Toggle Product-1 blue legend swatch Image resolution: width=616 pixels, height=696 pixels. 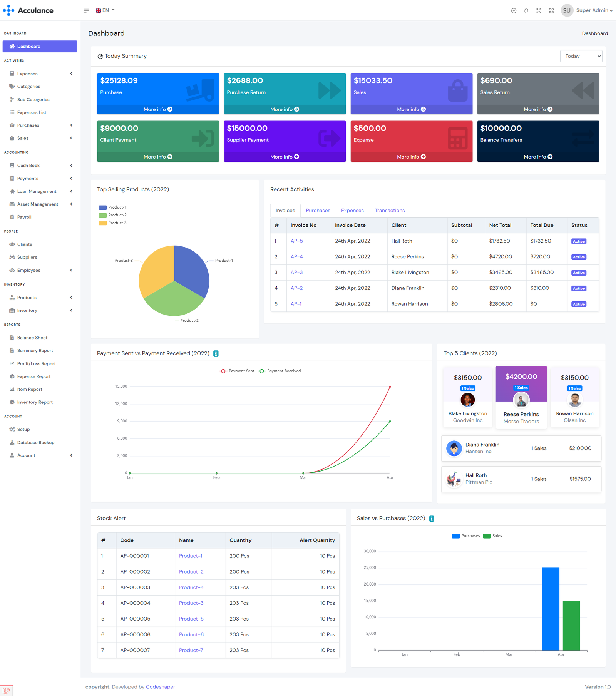click(x=103, y=207)
